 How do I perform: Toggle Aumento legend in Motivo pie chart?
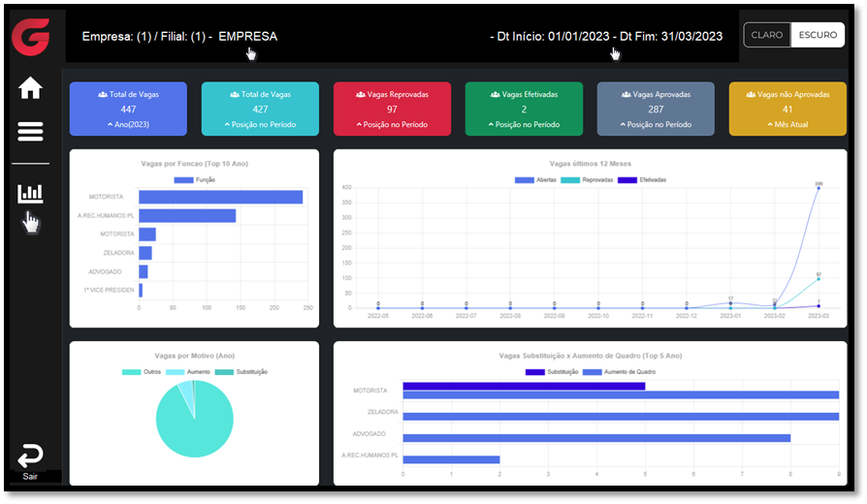(188, 372)
